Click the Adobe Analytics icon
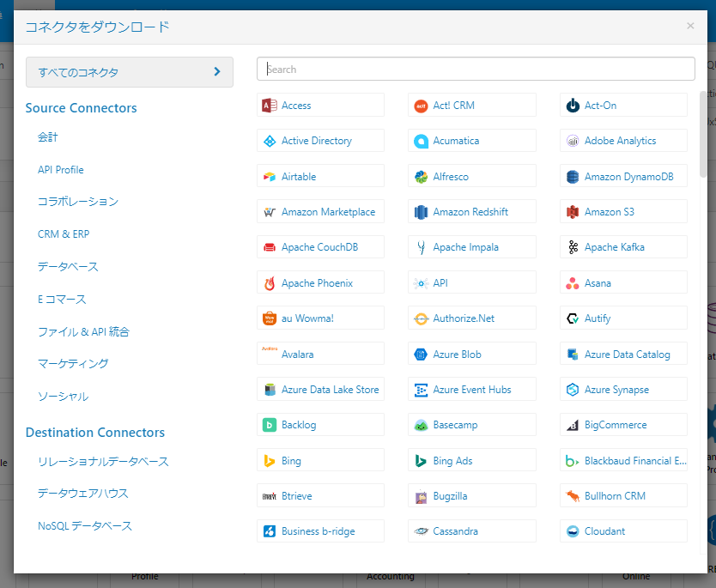Viewport: 716px width, 588px height. click(573, 141)
